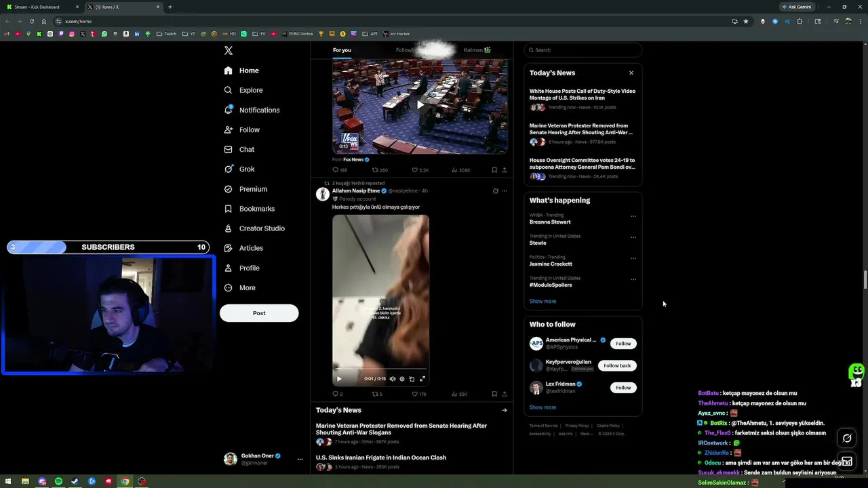The image size is (868, 488).
Task: Open arc tracker bookmark
Action: pyautogui.click(x=397, y=34)
